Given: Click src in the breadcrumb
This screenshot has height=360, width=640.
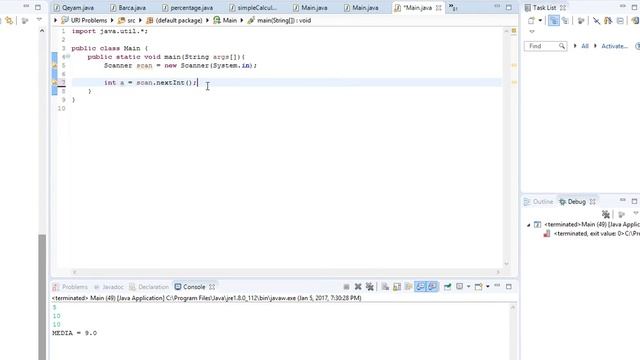Looking at the screenshot, I should (127, 20).
